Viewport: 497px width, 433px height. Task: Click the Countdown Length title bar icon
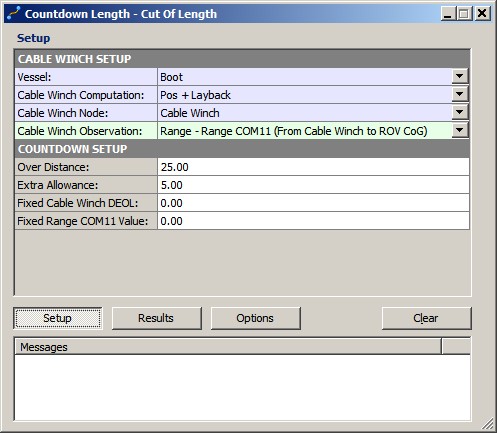click(14, 14)
